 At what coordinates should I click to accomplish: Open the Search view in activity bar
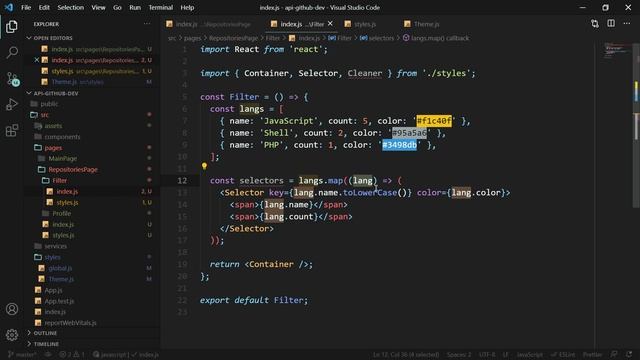pyautogui.click(x=12, y=53)
